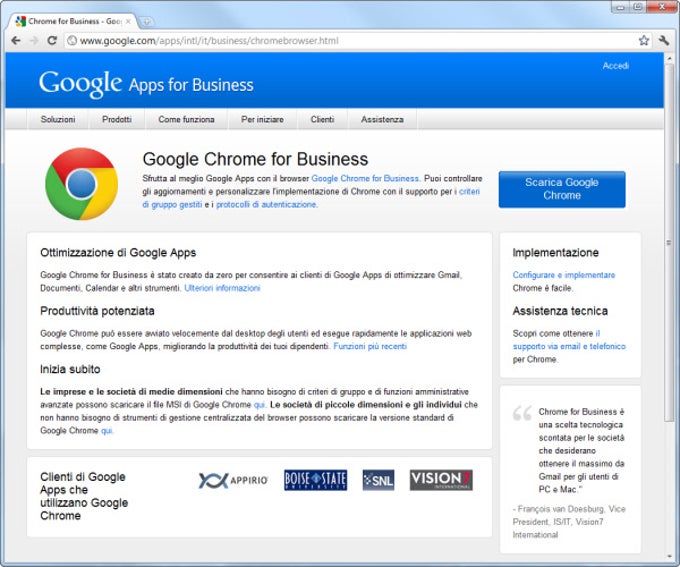Click the François van Doesburg attribution text
680x567 pixels.
coord(569,521)
